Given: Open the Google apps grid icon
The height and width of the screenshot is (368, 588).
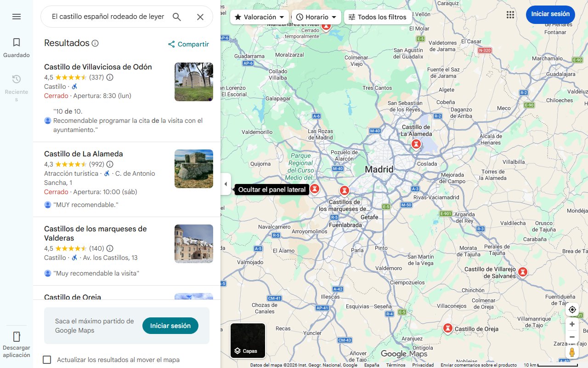Looking at the screenshot, I should coord(510,14).
